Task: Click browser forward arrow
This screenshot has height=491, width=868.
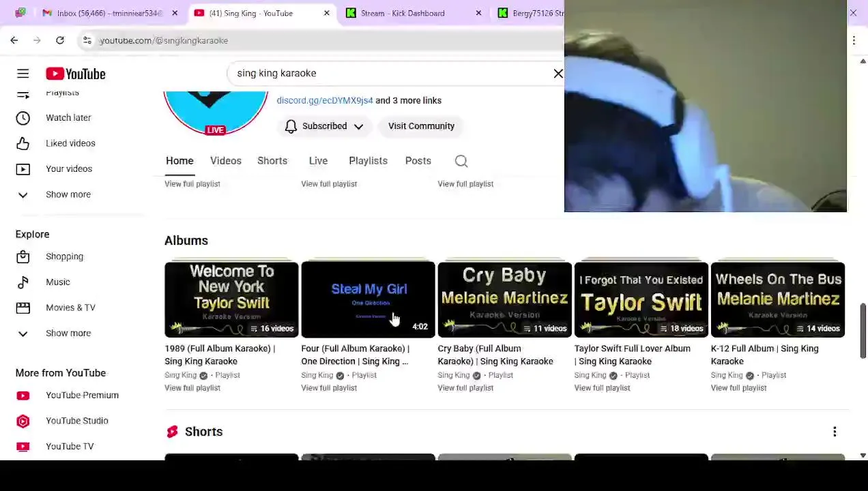Action: pyautogui.click(x=37, y=40)
